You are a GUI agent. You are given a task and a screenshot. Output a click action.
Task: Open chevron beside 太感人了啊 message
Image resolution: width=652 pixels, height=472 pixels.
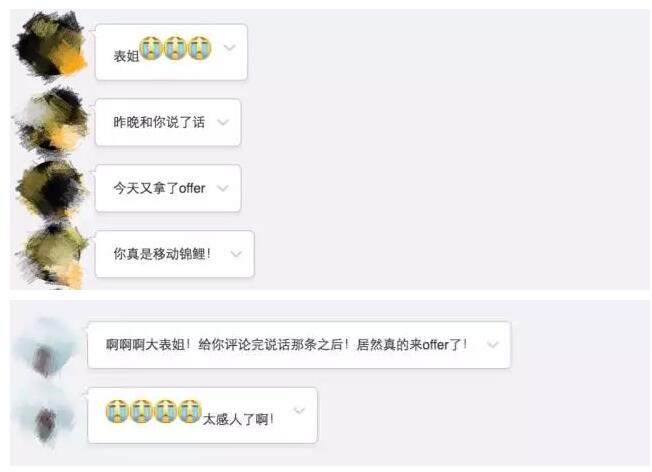[300, 411]
